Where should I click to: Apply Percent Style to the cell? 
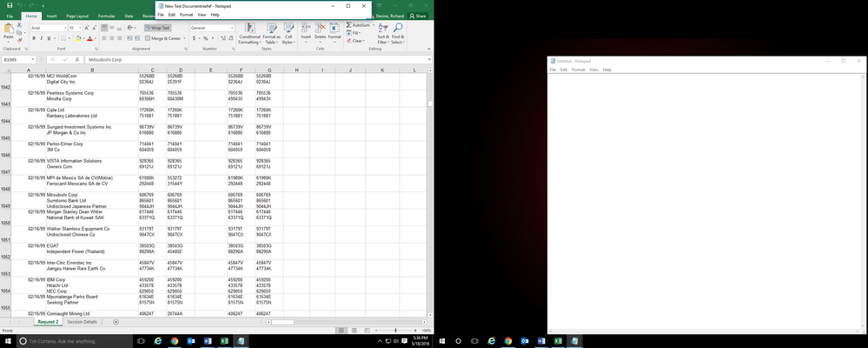(205, 38)
